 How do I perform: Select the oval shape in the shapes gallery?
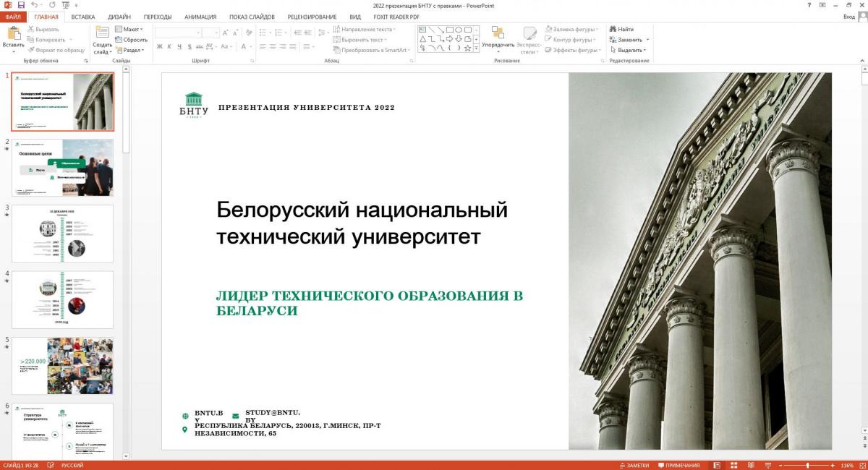459,30
